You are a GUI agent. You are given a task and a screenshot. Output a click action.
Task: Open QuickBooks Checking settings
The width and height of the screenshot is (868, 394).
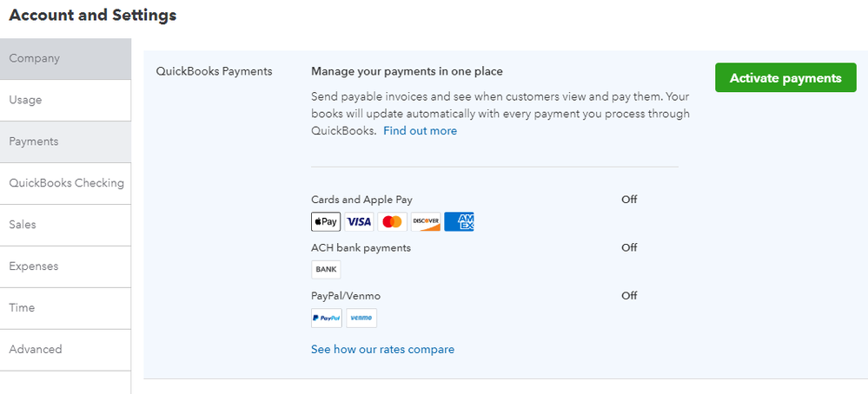(x=66, y=183)
